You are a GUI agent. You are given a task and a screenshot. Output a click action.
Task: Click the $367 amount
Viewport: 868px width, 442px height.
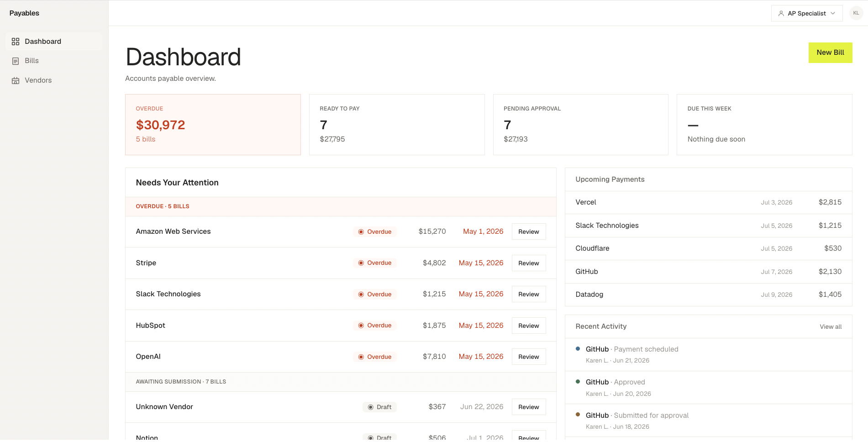pyautogui.click(x=437, y=407)
